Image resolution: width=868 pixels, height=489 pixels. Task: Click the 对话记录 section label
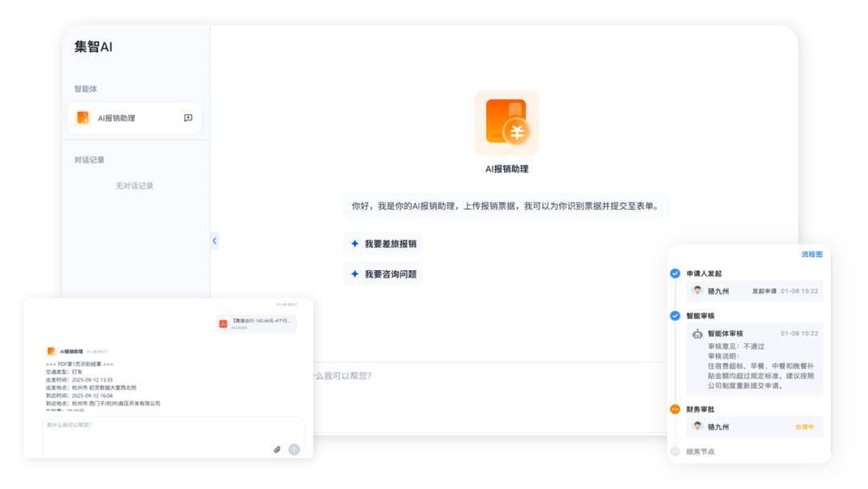[89, 160]
